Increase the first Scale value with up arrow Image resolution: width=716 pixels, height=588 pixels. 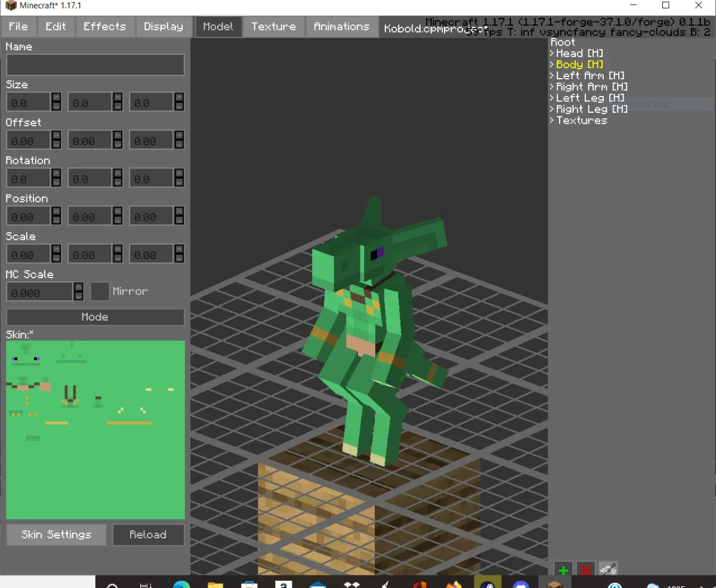click(56, 250)
